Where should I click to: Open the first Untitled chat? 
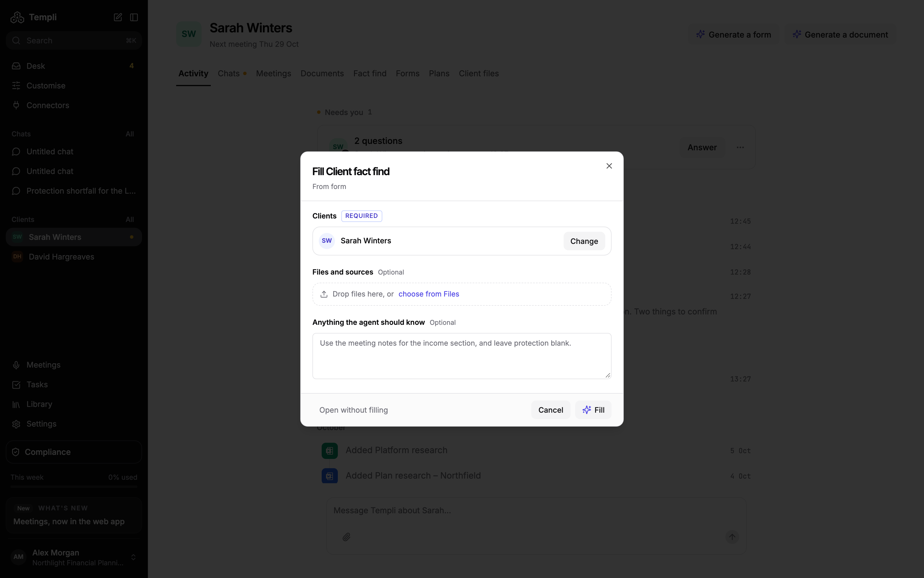pos(74,152)
